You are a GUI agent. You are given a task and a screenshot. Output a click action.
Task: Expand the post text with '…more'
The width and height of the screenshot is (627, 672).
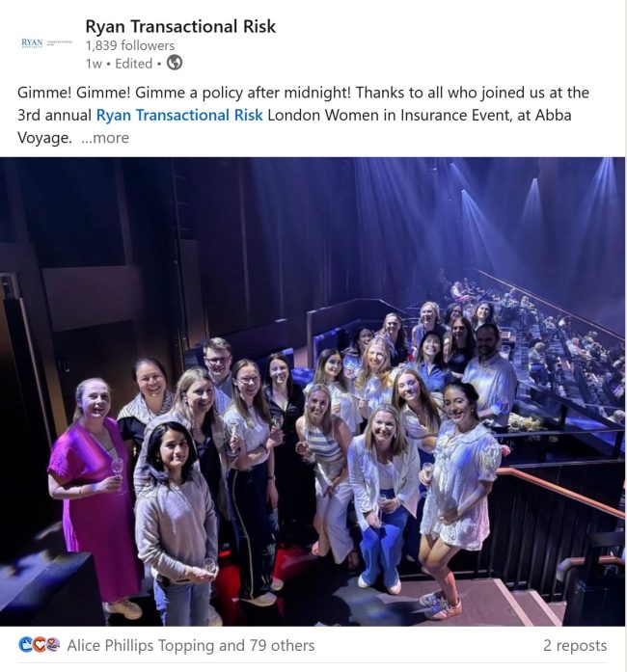click(104, 138)
